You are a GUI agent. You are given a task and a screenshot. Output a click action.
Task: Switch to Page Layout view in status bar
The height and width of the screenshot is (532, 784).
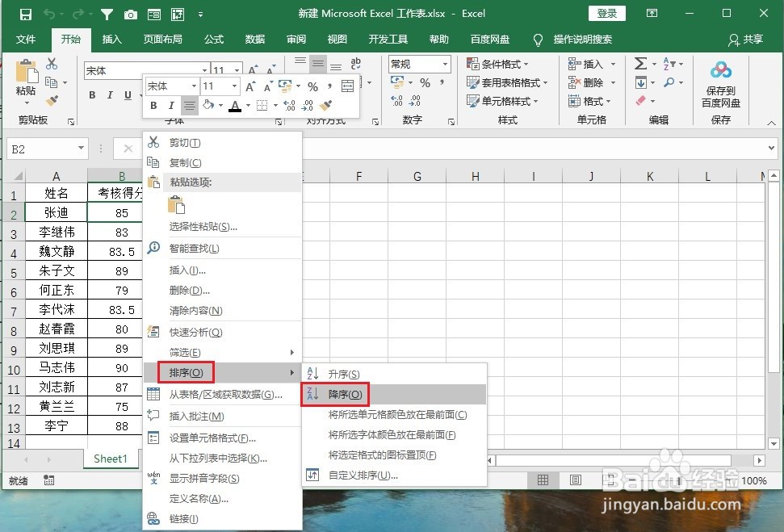coord(576,480)
